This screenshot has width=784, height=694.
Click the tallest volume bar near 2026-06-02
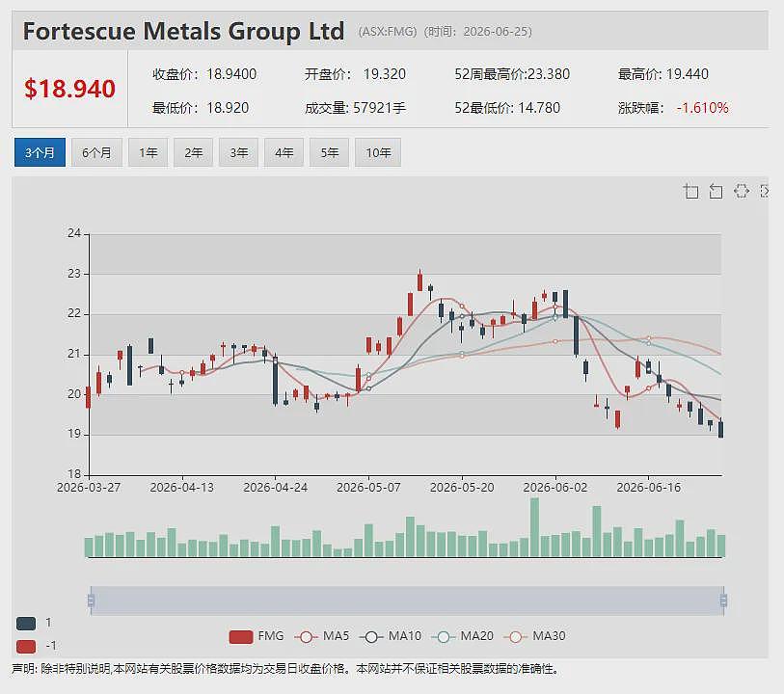[x=534, y=527]
